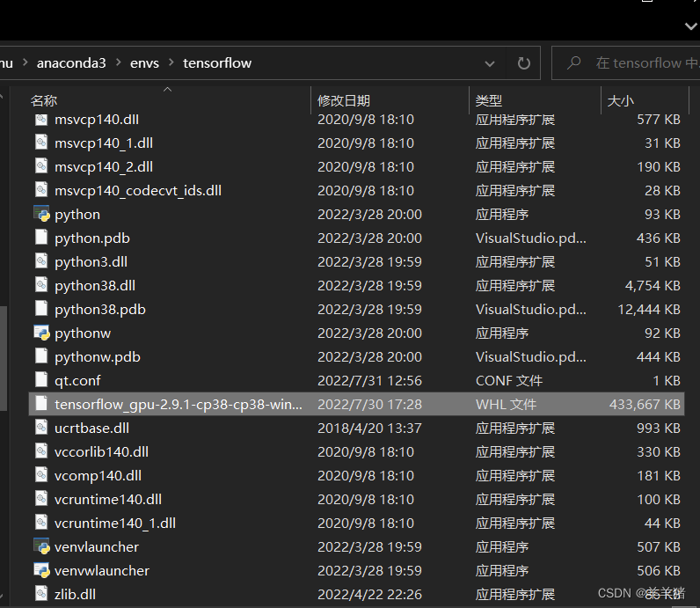Click tensorflow in the breadcrumb path
The image size is (700, 608).
(217, 63)
